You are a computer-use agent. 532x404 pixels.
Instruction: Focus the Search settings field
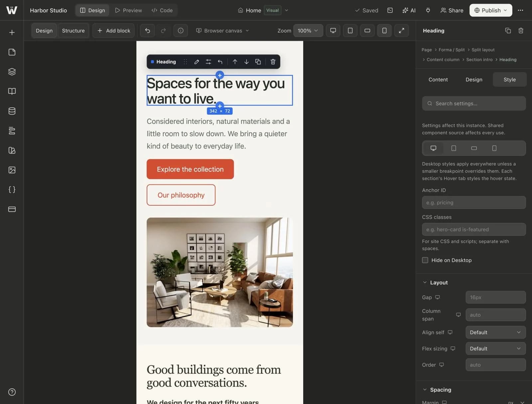click(474, 103)
